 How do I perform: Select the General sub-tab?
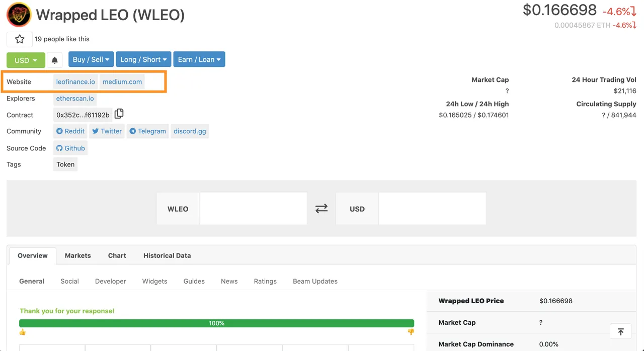pyautogui.click(x=32, y=281)
